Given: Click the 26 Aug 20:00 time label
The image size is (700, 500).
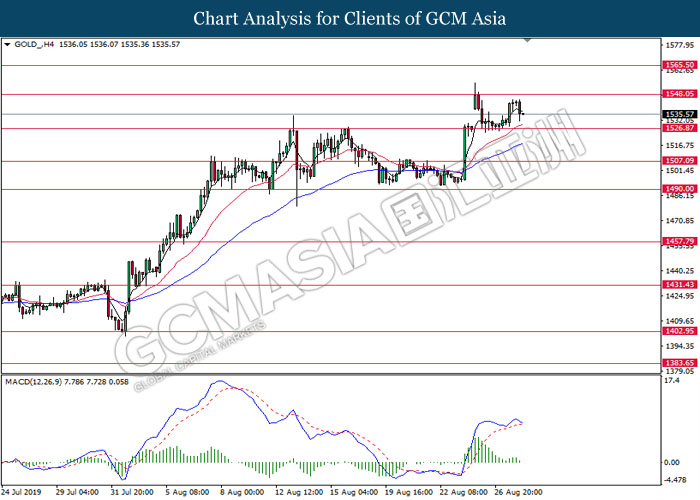Looking at the screenshot, I should pos(518,492).
